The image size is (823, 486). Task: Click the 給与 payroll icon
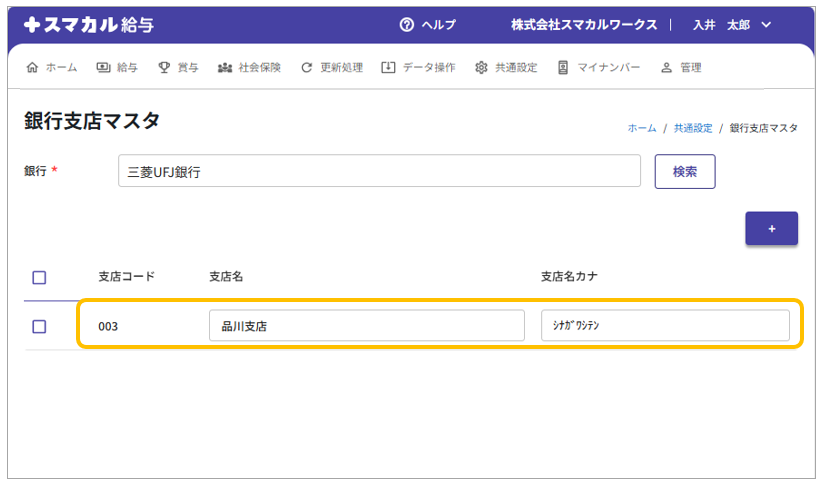pyautogui.click(x=103, y=68)
